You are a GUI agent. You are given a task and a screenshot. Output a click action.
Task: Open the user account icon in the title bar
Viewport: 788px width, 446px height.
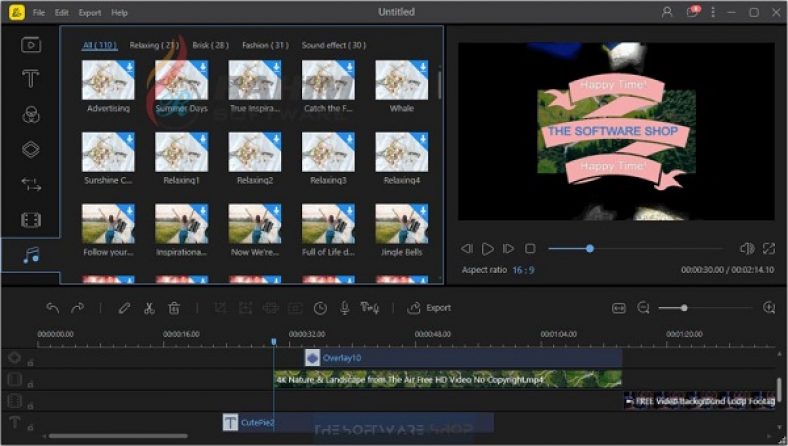667,12
